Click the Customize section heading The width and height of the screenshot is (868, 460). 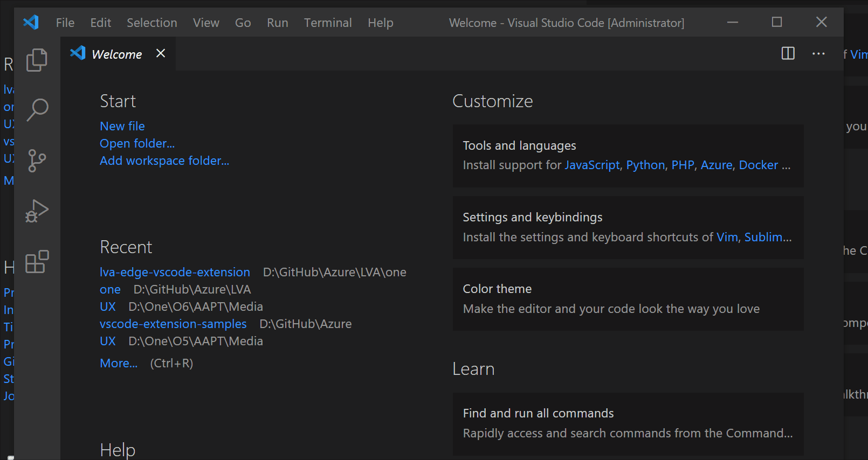click(492, 101)
